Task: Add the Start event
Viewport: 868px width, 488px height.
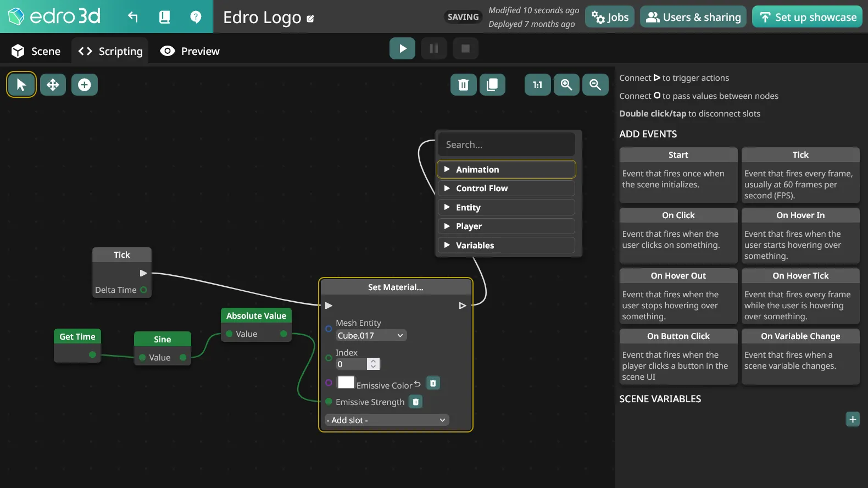Action: [678, 175]
